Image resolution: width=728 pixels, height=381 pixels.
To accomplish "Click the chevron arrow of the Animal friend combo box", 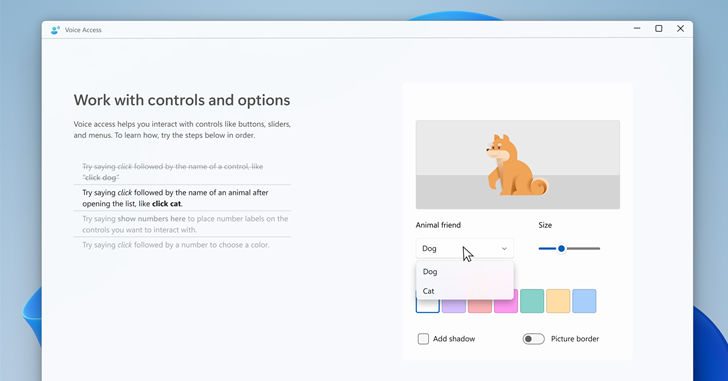I will [504, 249].
